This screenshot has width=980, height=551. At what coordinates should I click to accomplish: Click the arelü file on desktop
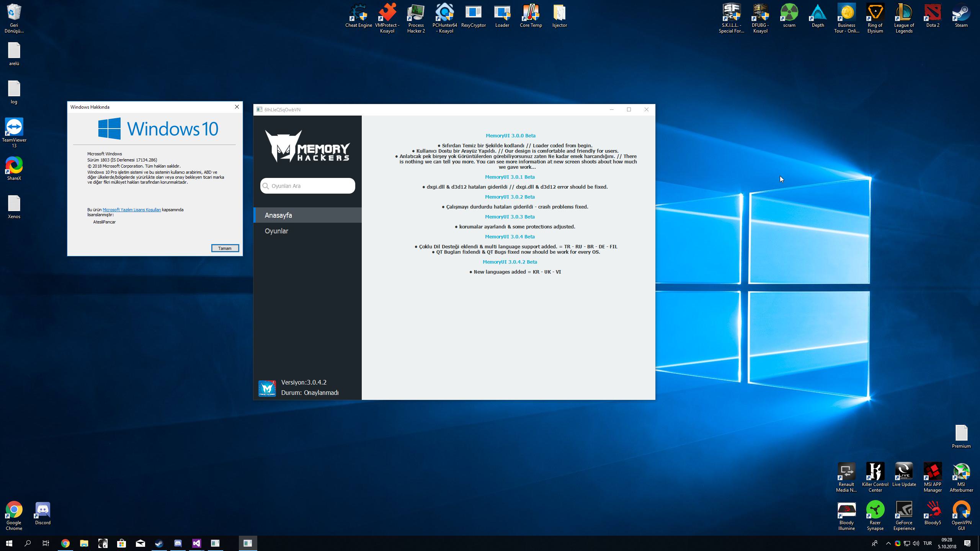(x=14, y=54)
